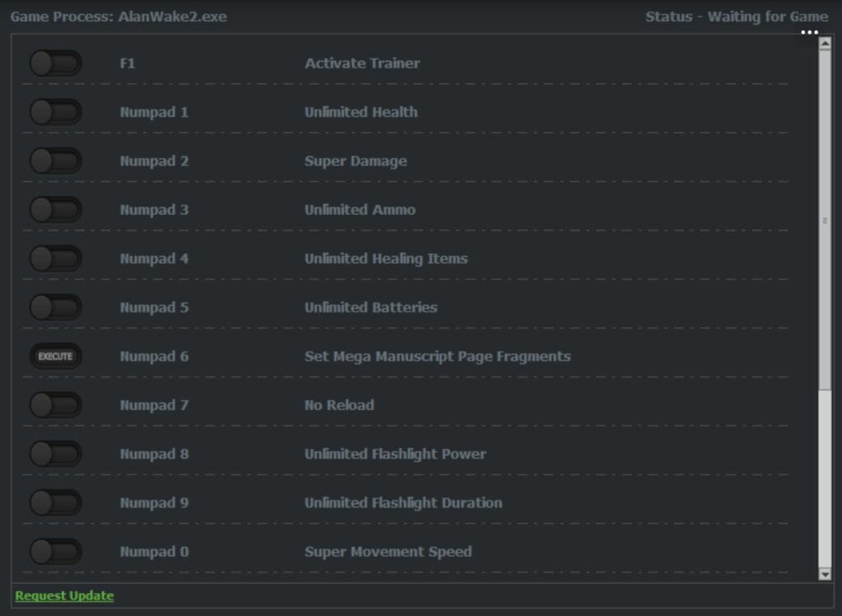Viewport: 842px width, 616px height.
Task: Enable No Reload
Action: pyautogui.click(x=55, y=405)
